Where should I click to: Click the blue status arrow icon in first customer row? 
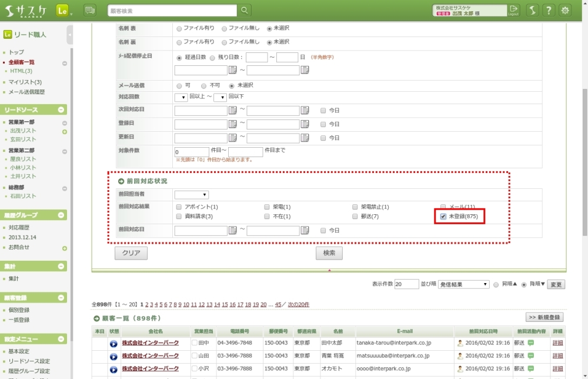click(x=113, y=343)
